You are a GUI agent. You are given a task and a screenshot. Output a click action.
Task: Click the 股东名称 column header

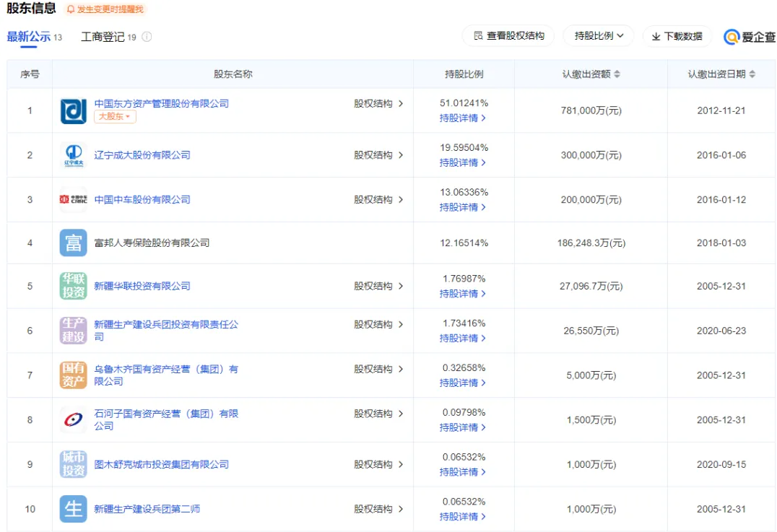[x=233, y=74]
